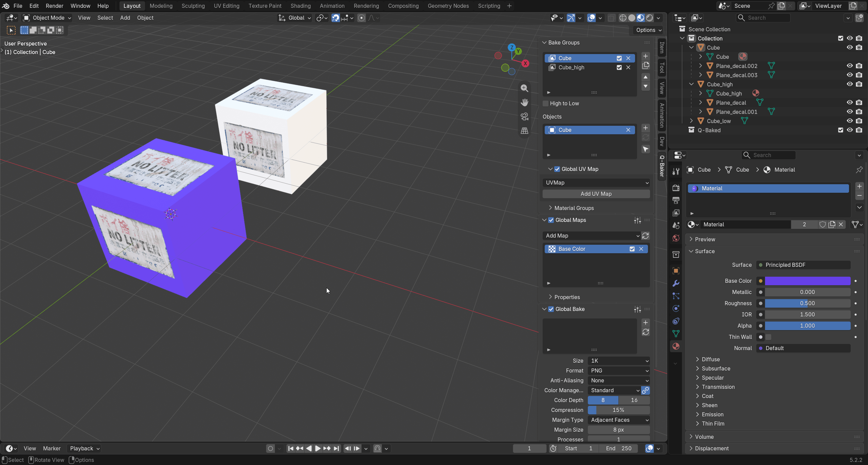The height and width of the screenshot is (465, 868).
Task: Open the UVMap dropdown
Action: coord(596,183)
